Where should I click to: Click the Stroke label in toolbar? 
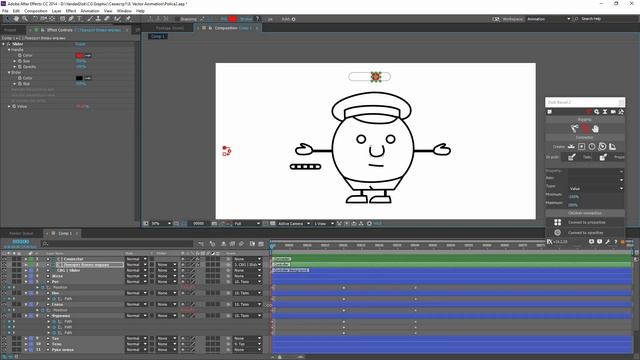tap(246, 19)
